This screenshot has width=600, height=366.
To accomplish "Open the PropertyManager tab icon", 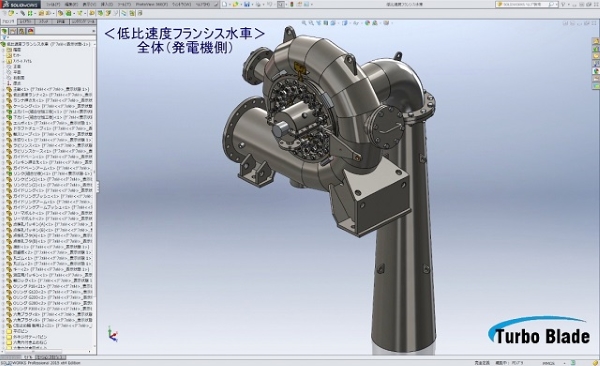I will (x=13, y=31).
